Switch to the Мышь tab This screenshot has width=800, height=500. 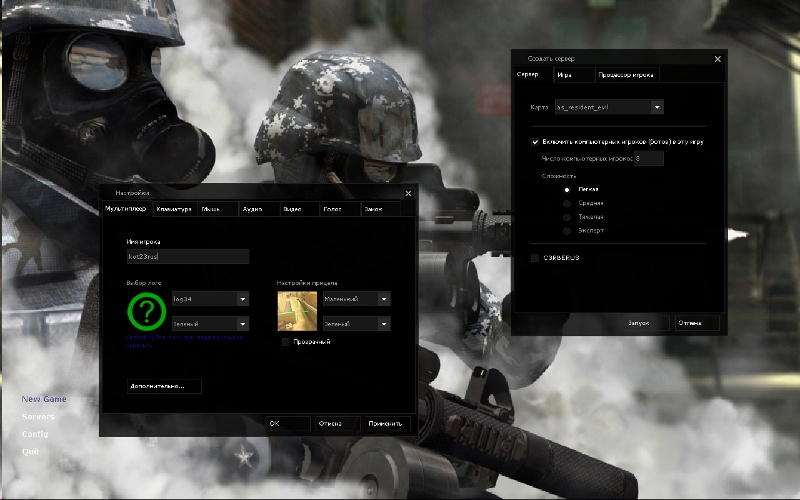[x=217, y=209]
